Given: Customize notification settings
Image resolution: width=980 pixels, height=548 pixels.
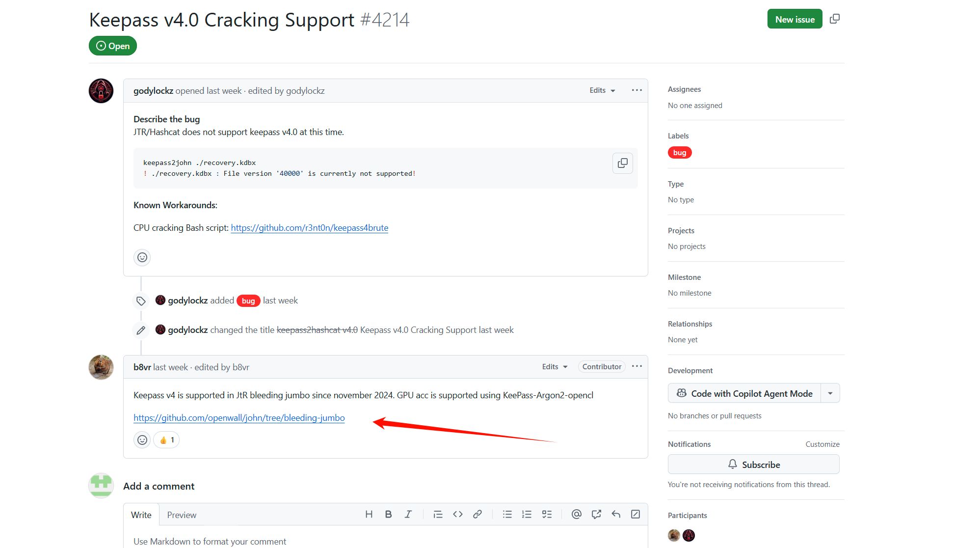Looking at the screenshot, I should 822,444.
